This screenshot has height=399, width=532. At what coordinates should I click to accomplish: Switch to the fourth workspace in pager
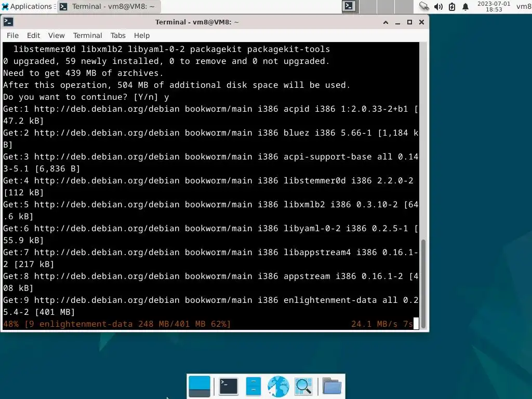click(x=404, y=6)
